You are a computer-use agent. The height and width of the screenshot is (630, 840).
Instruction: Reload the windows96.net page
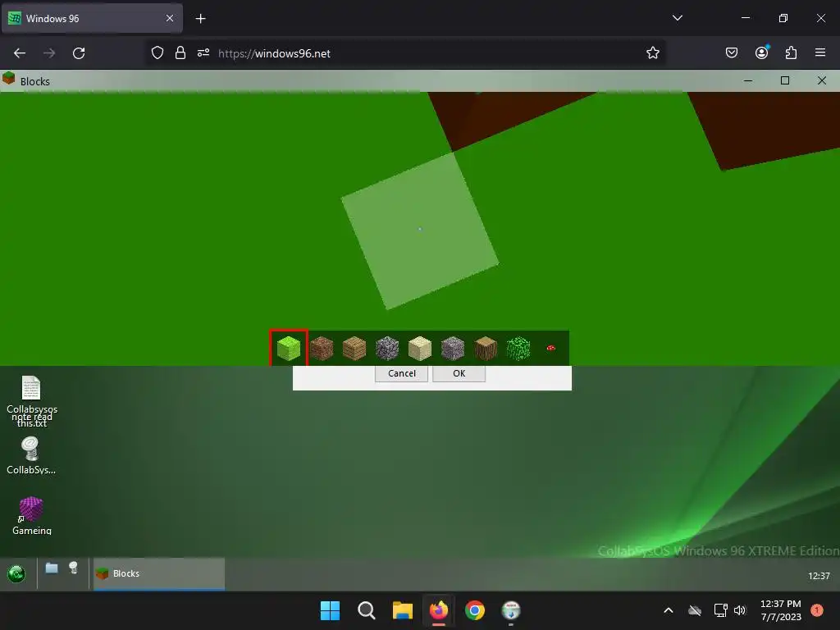(x=79, y=53)
